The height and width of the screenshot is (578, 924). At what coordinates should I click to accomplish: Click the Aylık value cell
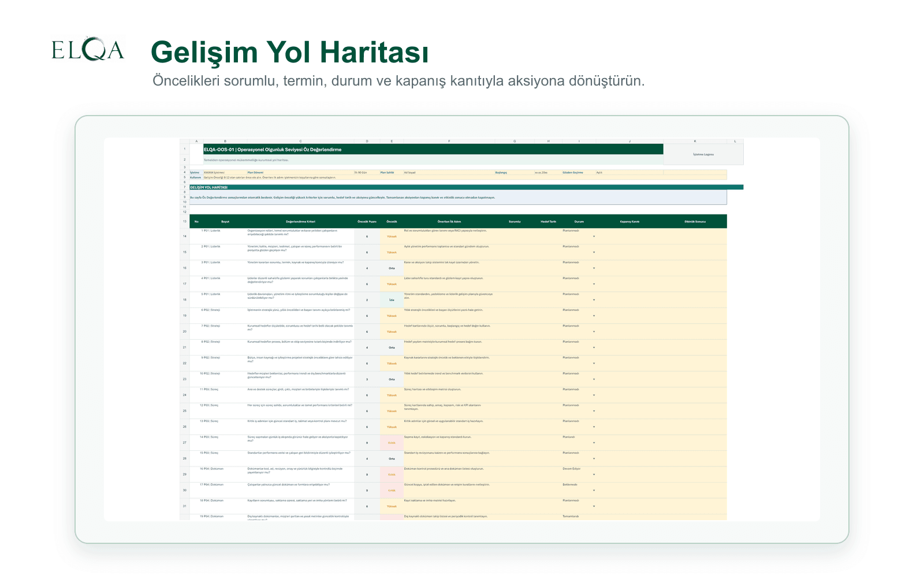[629, 172]
